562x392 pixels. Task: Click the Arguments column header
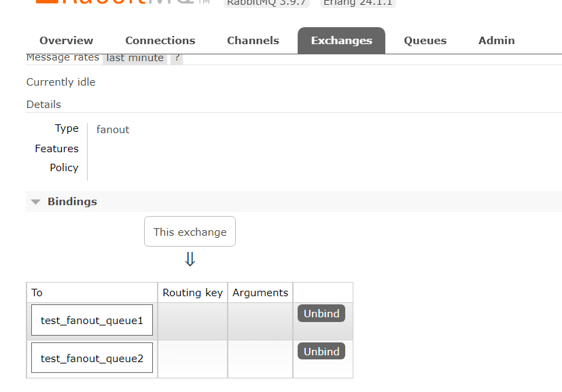(260, 293)
